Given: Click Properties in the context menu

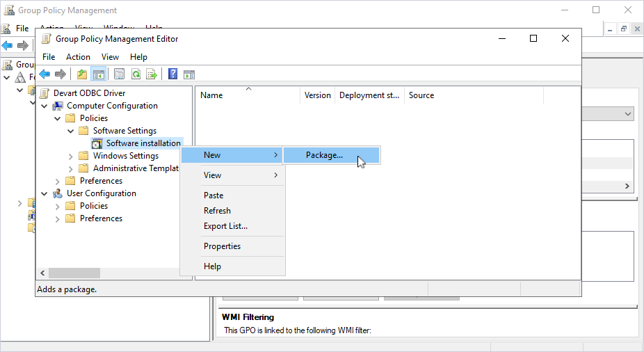Looking at the screenshot, I should [x=222, y=246].
